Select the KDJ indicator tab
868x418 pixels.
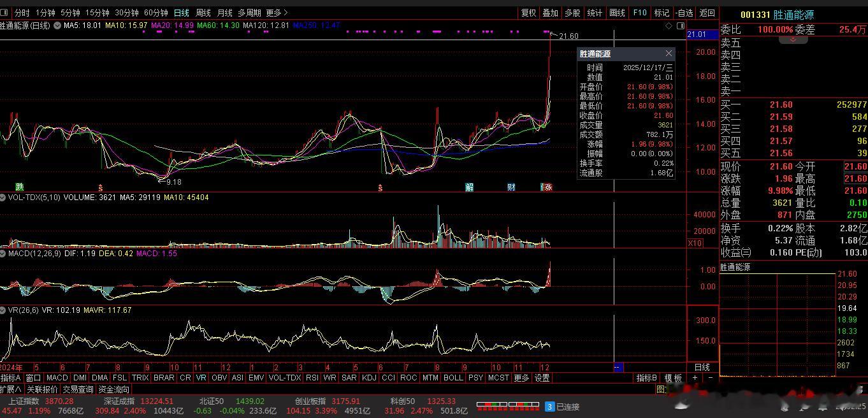click(368, 378)
